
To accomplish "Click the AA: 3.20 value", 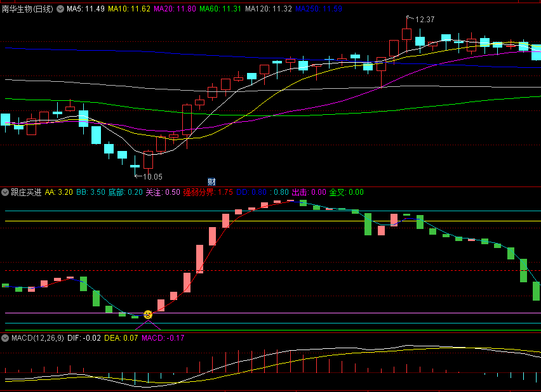I will [x=58, y=192].
